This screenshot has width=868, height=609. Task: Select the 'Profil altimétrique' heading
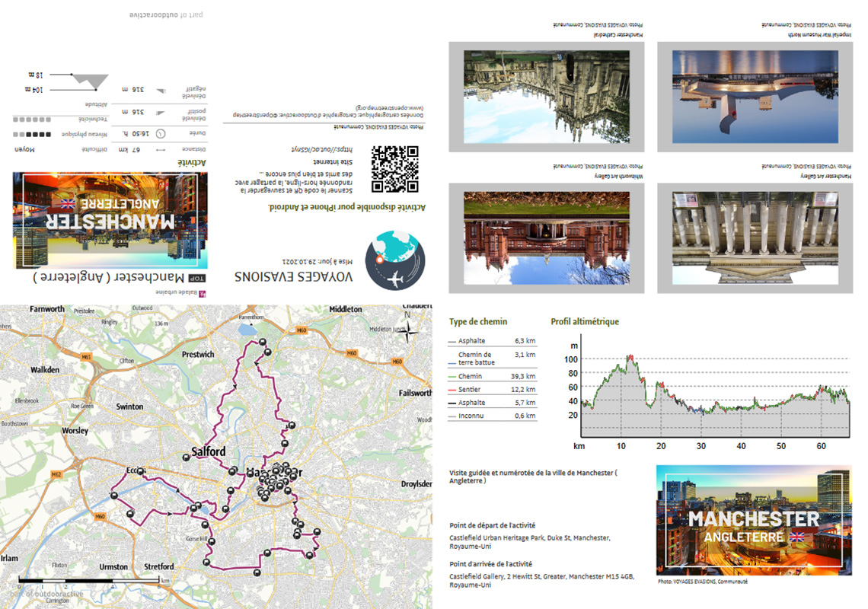pos(585,322)
